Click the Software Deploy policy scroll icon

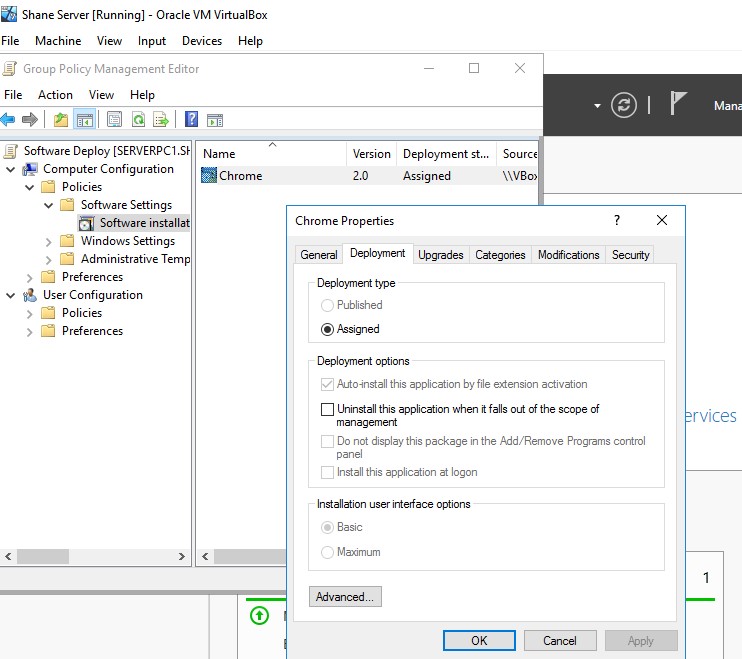10,151
